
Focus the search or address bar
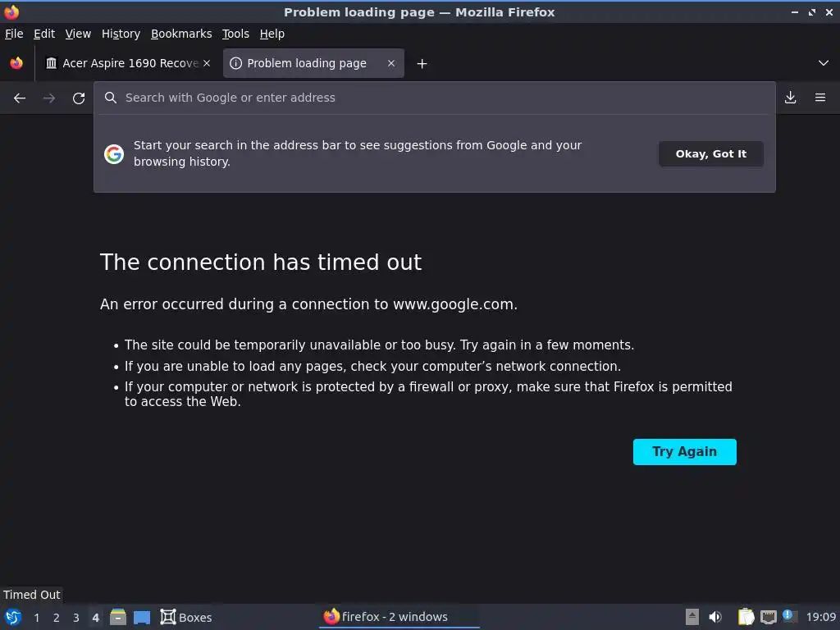[435, 98]
